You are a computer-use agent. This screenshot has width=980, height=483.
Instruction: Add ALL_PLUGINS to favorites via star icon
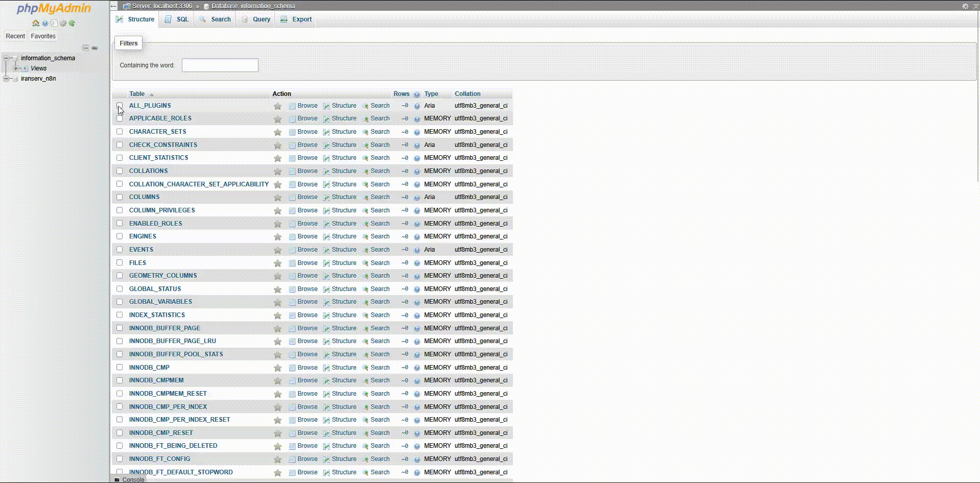point(277,106)
